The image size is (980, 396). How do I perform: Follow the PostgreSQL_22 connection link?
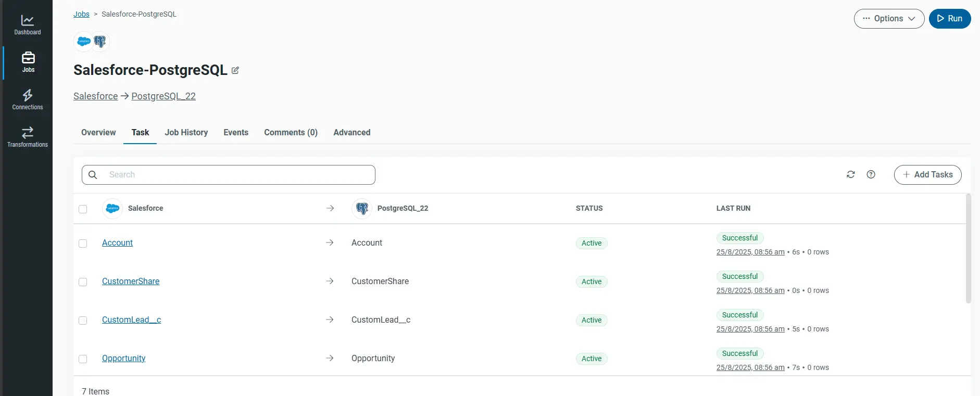(x=164, y=96)
